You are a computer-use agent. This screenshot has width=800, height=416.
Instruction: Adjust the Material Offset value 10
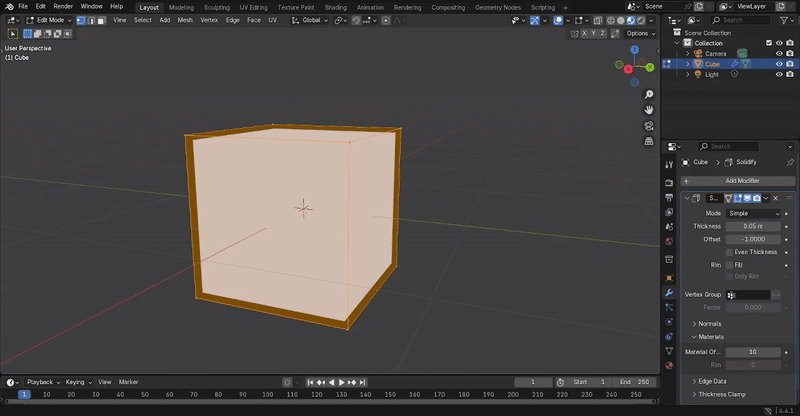(753, 352)
